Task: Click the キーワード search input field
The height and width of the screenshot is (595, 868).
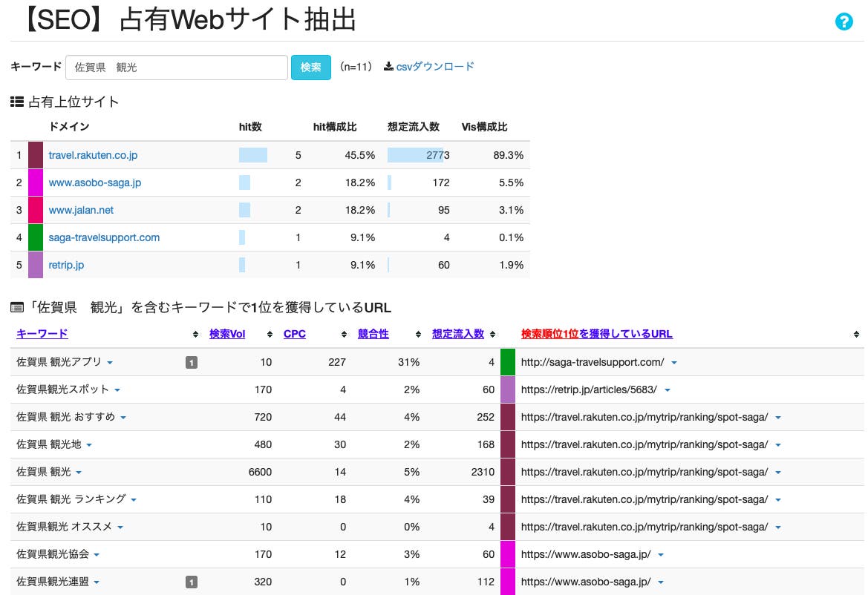Action: click(x=177, y=68)
